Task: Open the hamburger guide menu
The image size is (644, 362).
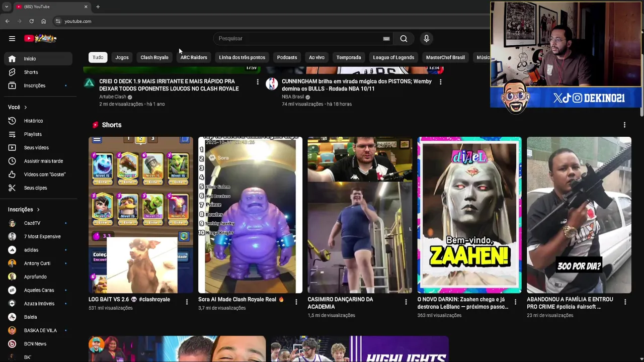Action: click(12, 38)
